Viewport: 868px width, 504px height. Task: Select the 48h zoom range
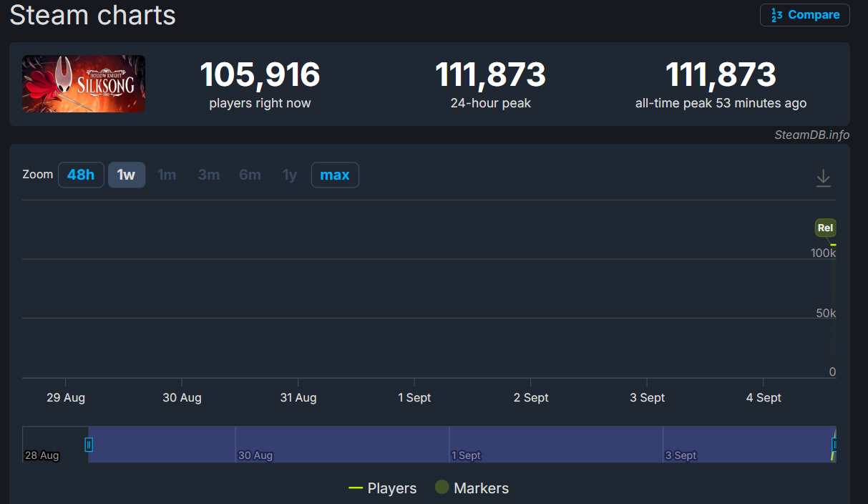coord(81,175)
